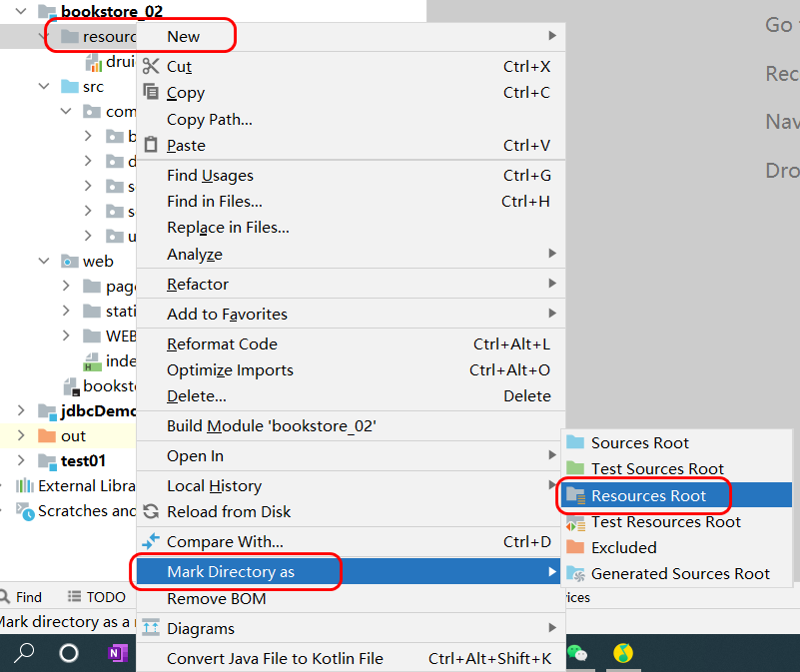Open the Analyze submenu
This screenshot has width=800, height=672.
click(351, 254)
